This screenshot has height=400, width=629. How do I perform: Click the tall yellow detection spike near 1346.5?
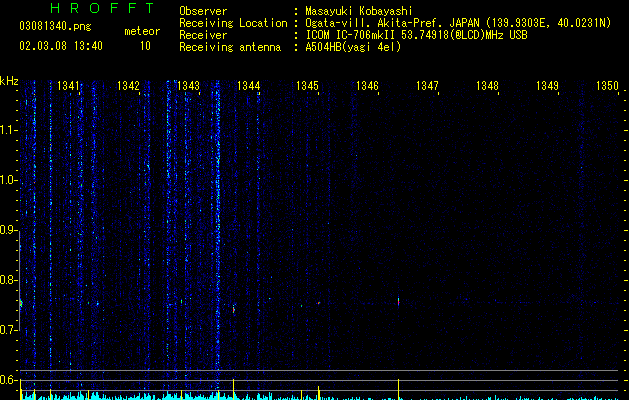point(398,389)
